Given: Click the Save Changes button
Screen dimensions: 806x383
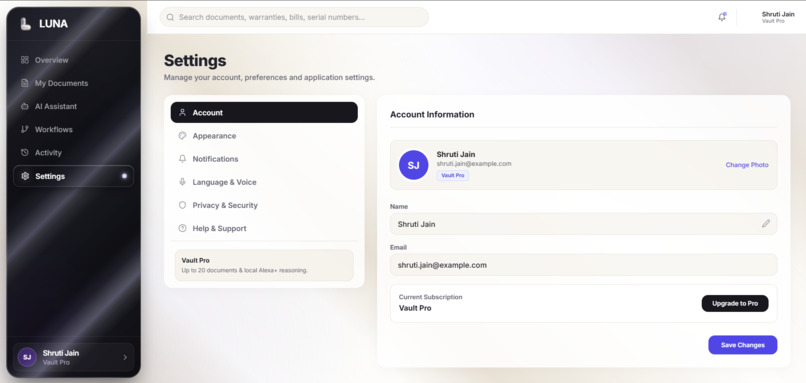Looking at the screenshot, I should click(743, 345).
